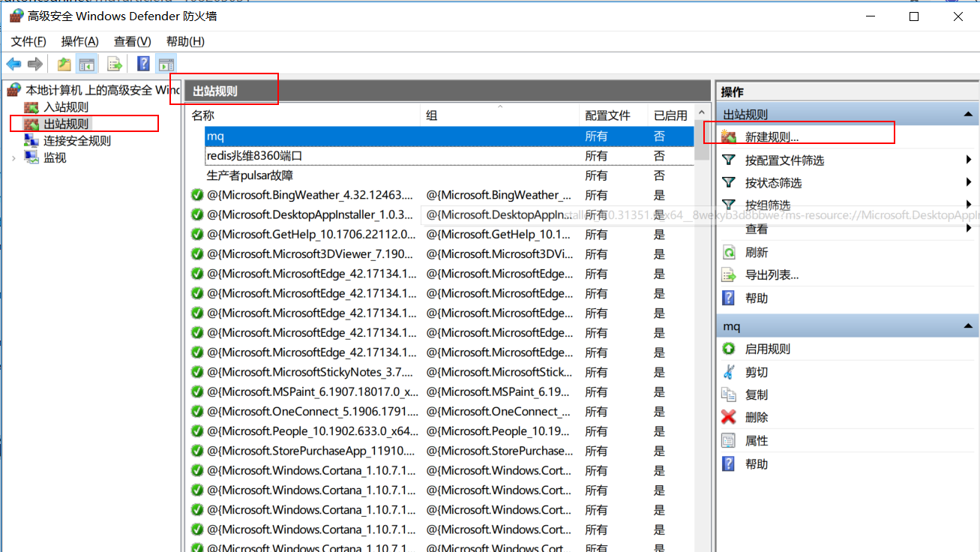Click the Help question mark toolbar icon

[142, 64]
